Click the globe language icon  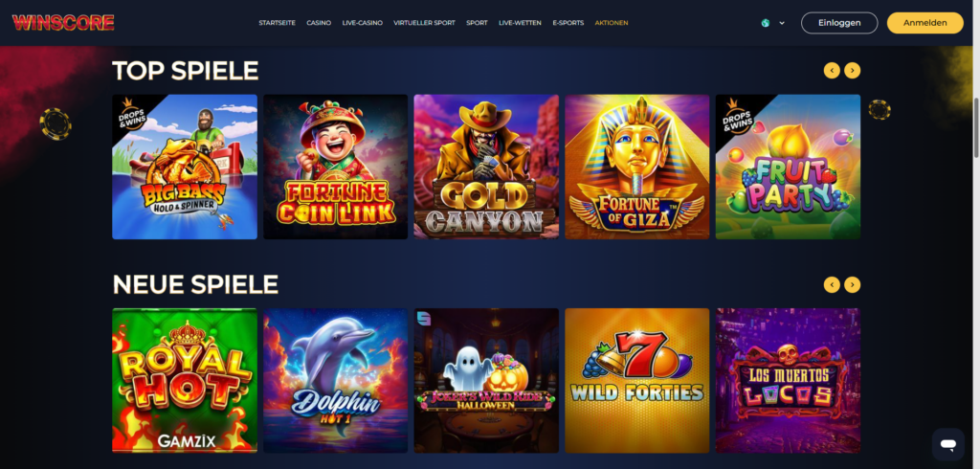pyautogui.click(x=766, y=23)
